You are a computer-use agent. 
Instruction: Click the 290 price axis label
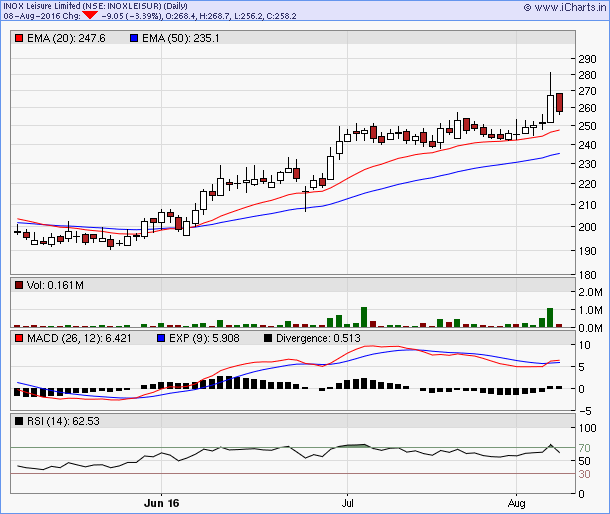pyautogui.click(x=587, y=59)
